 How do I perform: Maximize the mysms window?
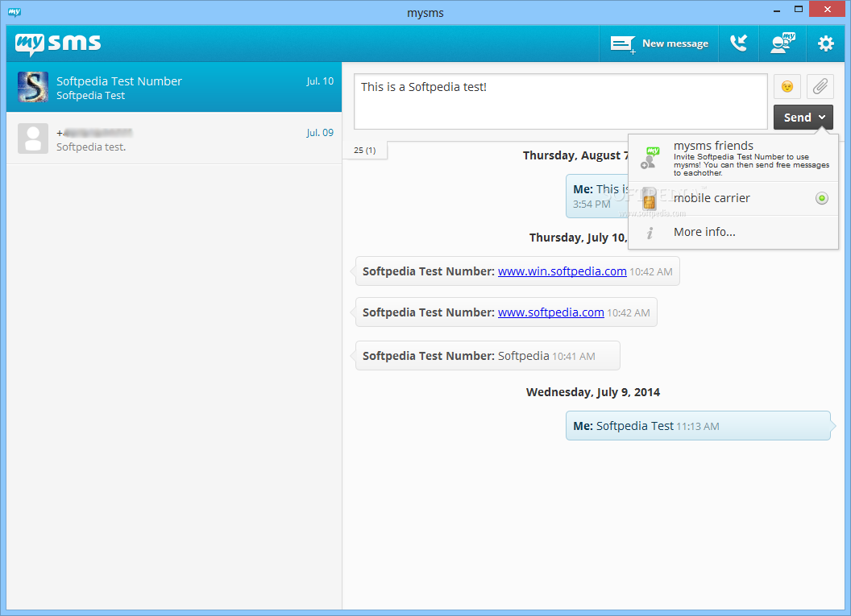799,9
